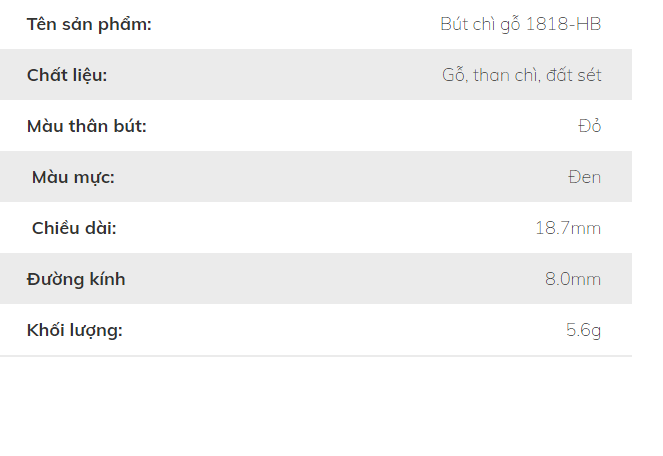Select the body color value "Đỏ"

click(x=589, y=126)
